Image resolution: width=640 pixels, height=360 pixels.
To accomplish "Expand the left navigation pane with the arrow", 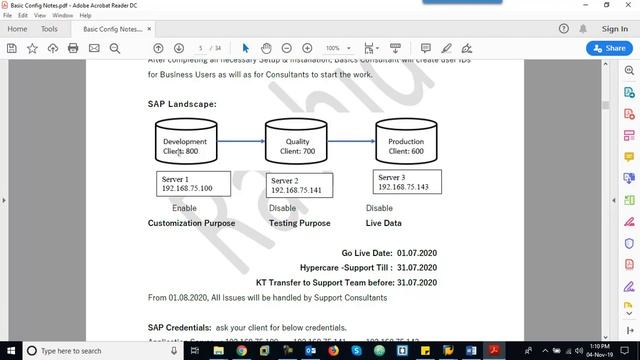I will point(4,200).
